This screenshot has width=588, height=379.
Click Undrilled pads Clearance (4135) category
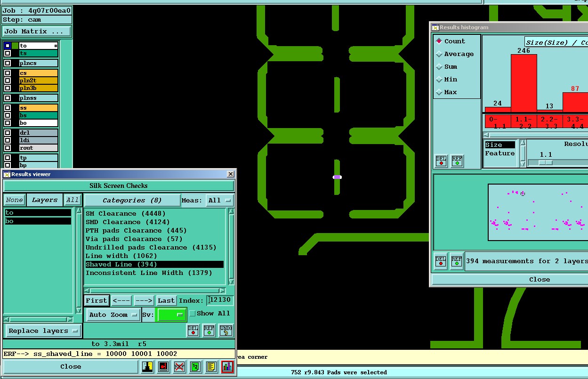(151, 247)
